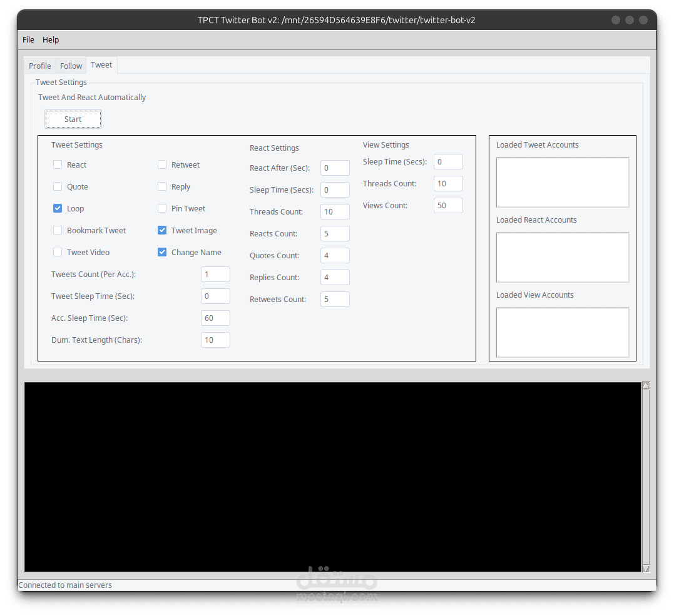Click the console vertical scrollbar track
Image resolution: width=674 pixels, height=616 pixels.
click(x=646, y=477)
